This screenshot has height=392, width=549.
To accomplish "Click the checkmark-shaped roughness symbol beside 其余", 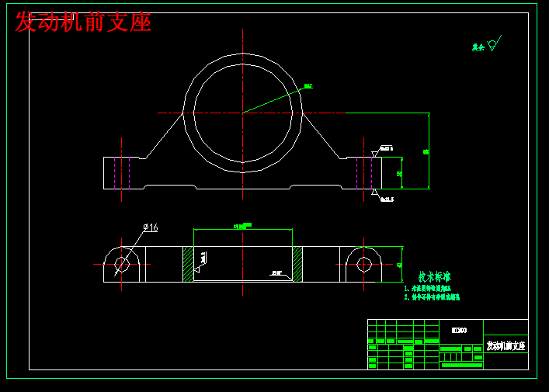I will [x=494, y=43].
